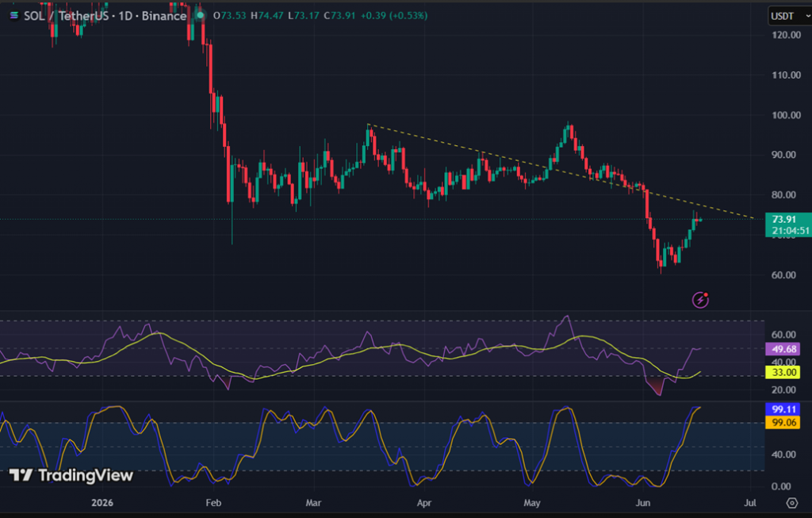This screenshot has width=812, height=518.
Task: Click the change value +0.39 (+0.53%)
Action: coord(394,16)
